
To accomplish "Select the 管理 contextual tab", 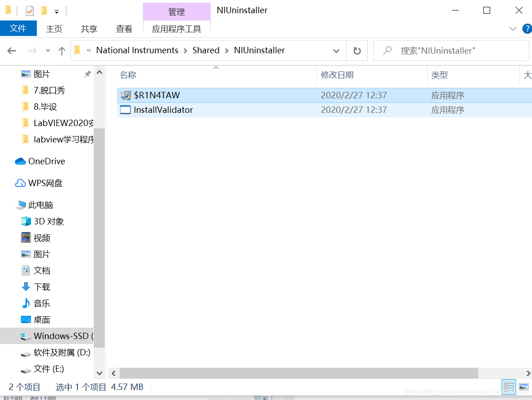I will (x=177, y=12).
